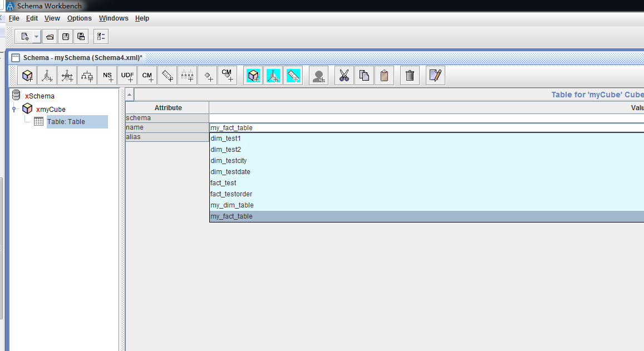Click the schema attribute row label
Viewport: 644px width, 351px height.
pos(167,118)
